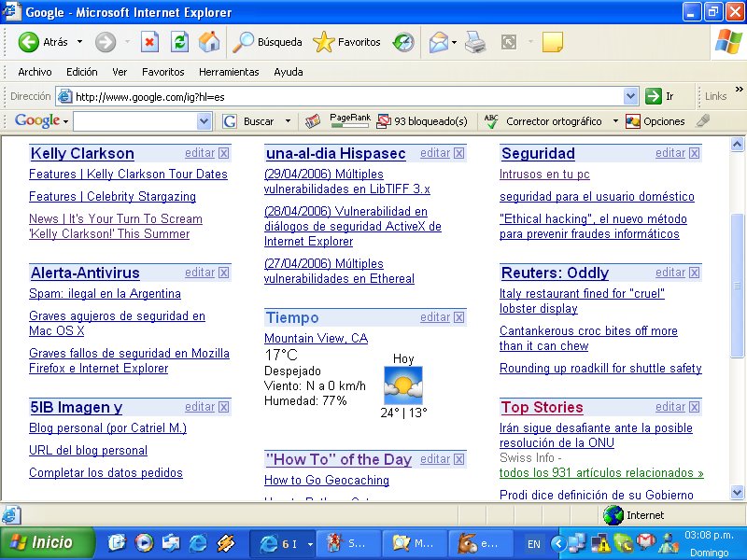The image size is (747, 560).
Task: Remove the Seguridad module with its X
Action: point(694,153)
